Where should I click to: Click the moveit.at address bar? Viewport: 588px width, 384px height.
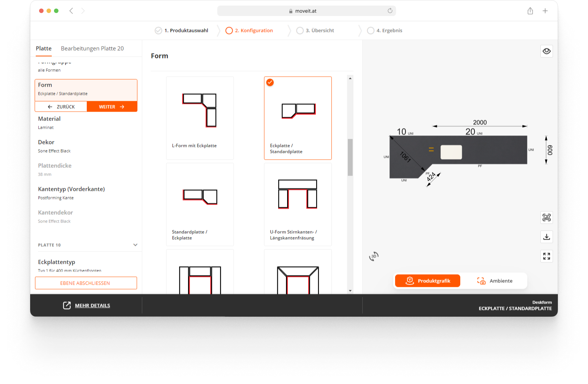tap(306, 11)
